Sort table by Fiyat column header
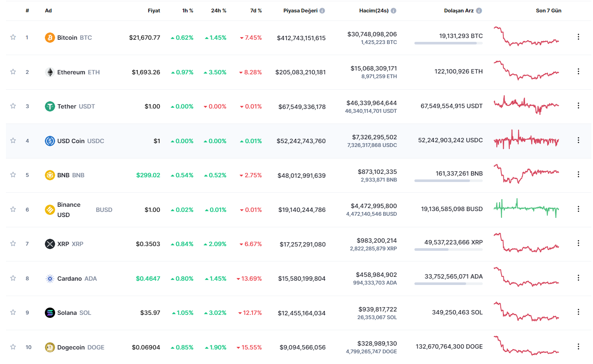The image size is (593, 364). click(154, 11)
